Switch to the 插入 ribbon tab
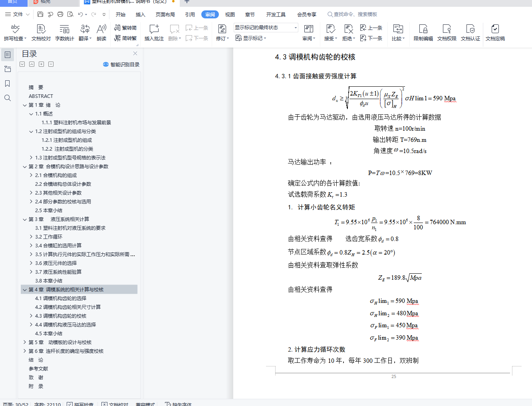Image resolution: width=532 pixels, height=406 pixels. tap(141, 14)
